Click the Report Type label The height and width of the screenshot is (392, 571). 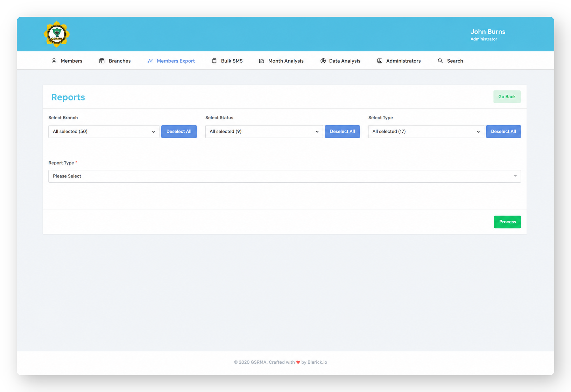coord(61,163)
